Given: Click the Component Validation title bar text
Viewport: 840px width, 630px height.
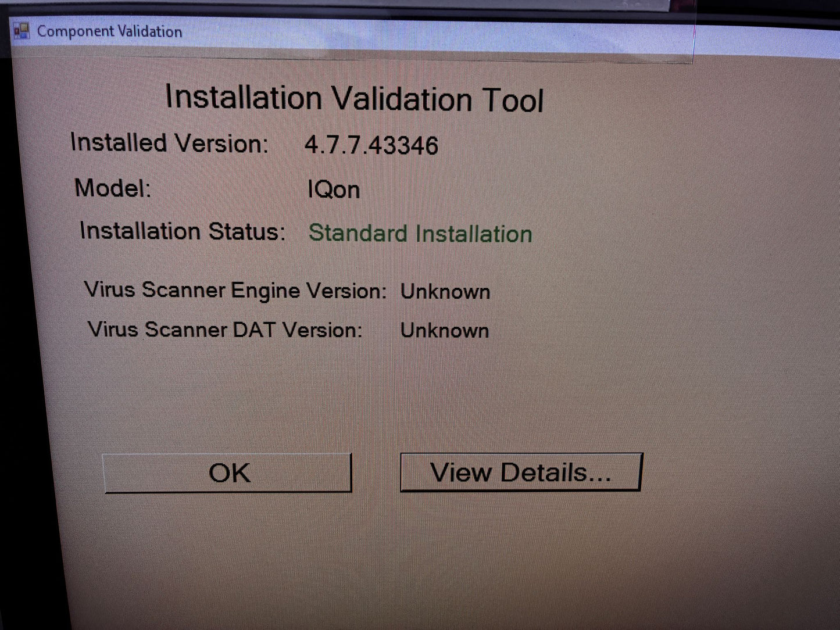Looking at the screenshot, I should click(x=109, y=31).
